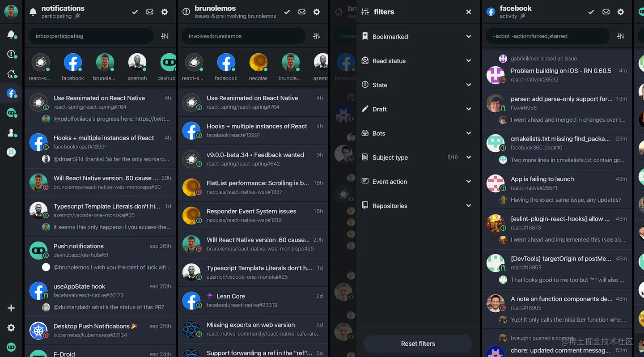Open parser: add parse-only support item
Screen dimensions: 644x357
557,109
